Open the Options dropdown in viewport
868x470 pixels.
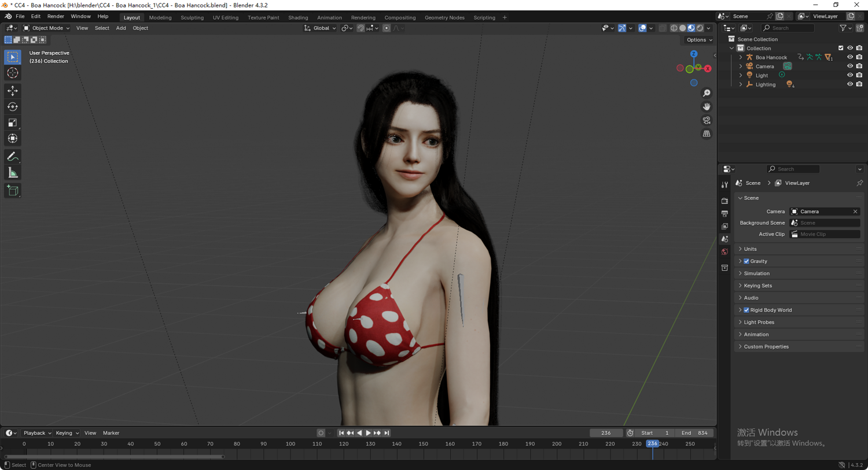click(699, 40)
